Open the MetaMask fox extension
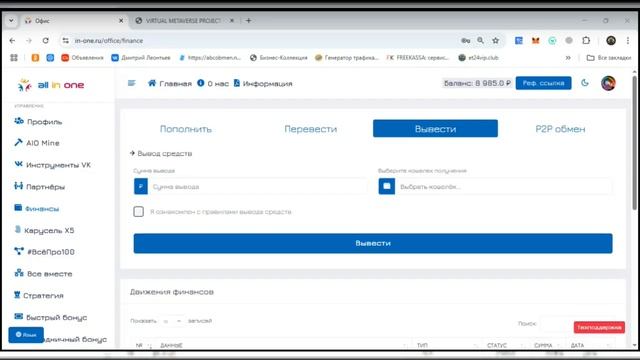Viewport: 640px width, 360px height. tap(535, 40)
